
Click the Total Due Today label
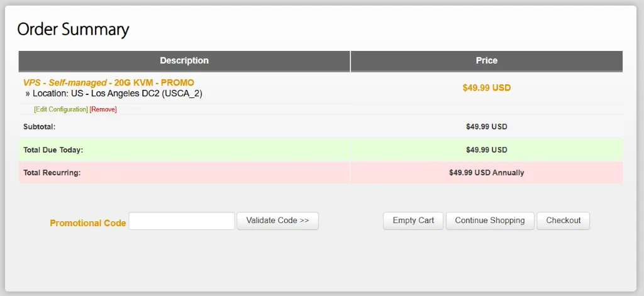click(x=53, y=150)
